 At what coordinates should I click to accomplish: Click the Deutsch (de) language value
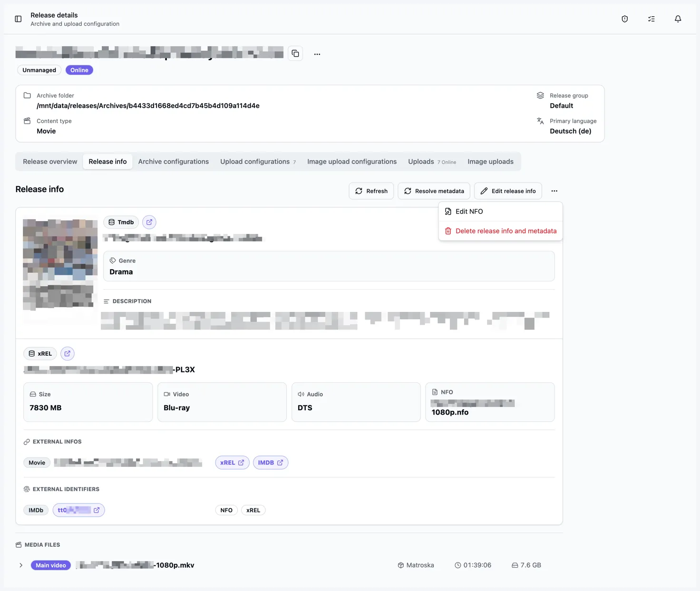click(571, 131)
